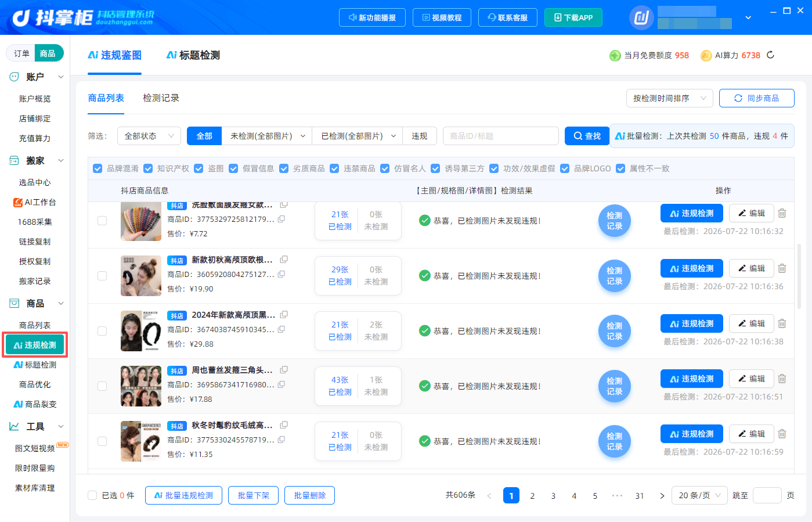The height and width of the screenshot is (522, 812).
Task: Copy the title of 秋冬时髦豹纹毛绒 product
Action: [x=284, y=425]
